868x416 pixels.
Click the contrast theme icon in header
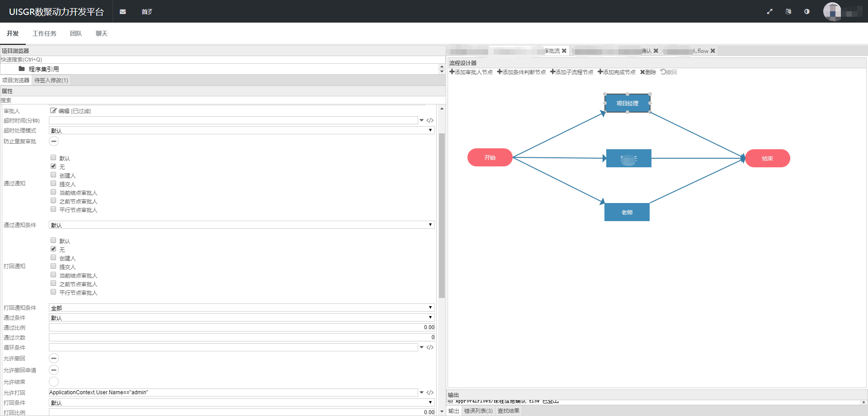(x=807, y=12)
